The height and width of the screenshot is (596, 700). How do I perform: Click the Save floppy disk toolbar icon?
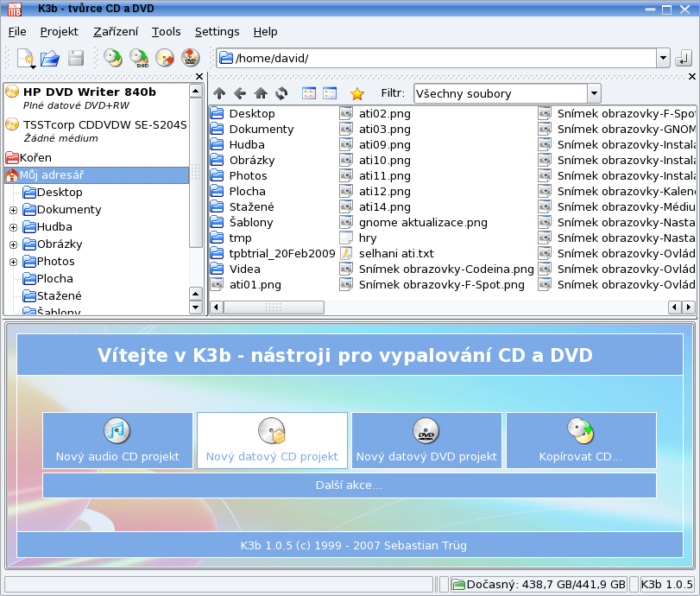pos(76,58)
